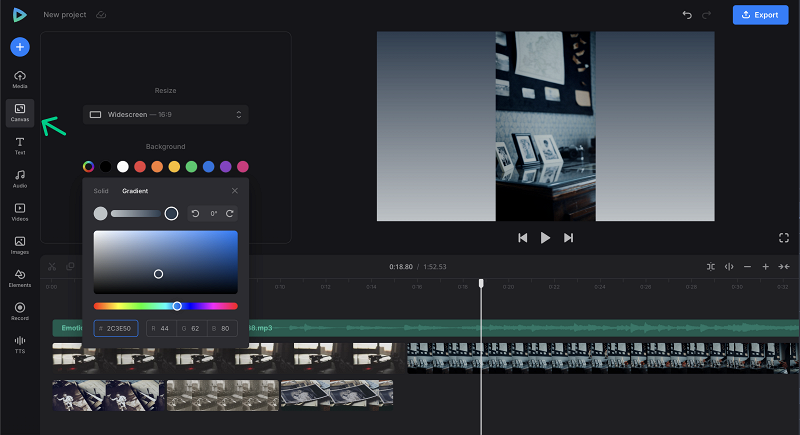Fit the timeline to screen
The height and width of the screenshot is (435, 800).
(x=784, y=267)
